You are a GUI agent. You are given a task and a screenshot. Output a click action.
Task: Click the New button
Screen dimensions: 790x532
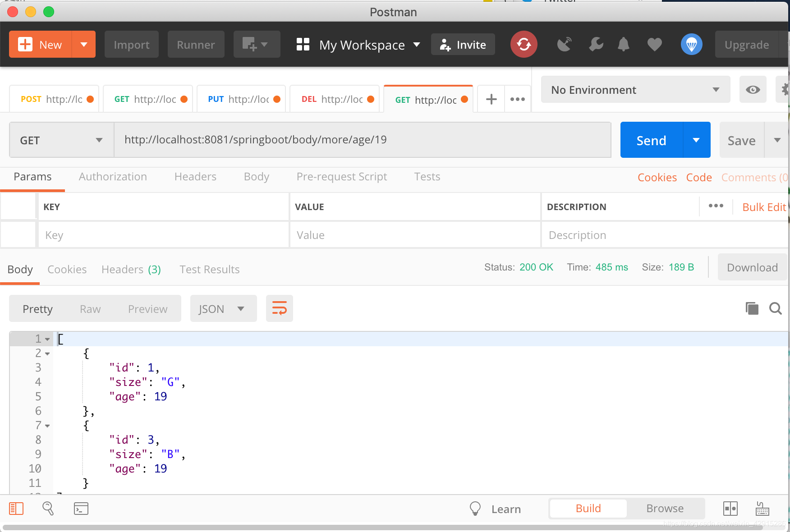40,44
